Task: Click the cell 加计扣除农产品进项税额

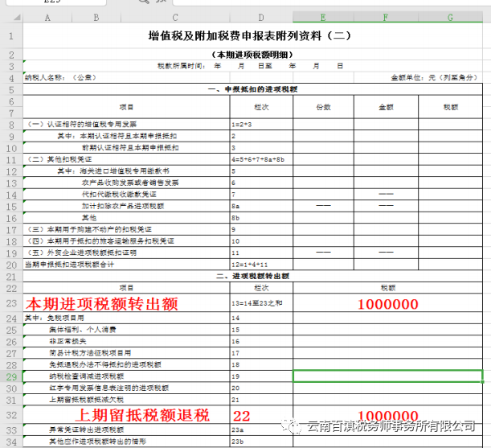Action: [x=126, y=206]
